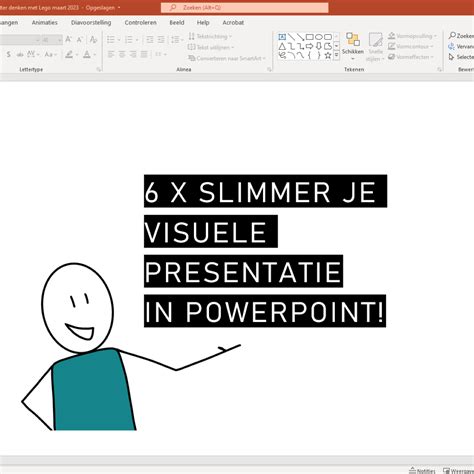474x474 pixels.
Task: Choose the Curve shape
Action: pos(300,55)
